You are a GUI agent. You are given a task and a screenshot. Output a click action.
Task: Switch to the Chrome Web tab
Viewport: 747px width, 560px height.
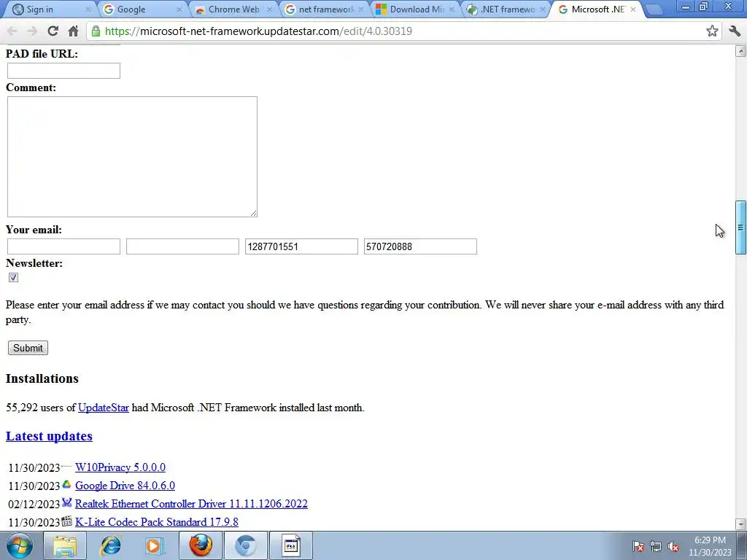(x=233, y=9)
